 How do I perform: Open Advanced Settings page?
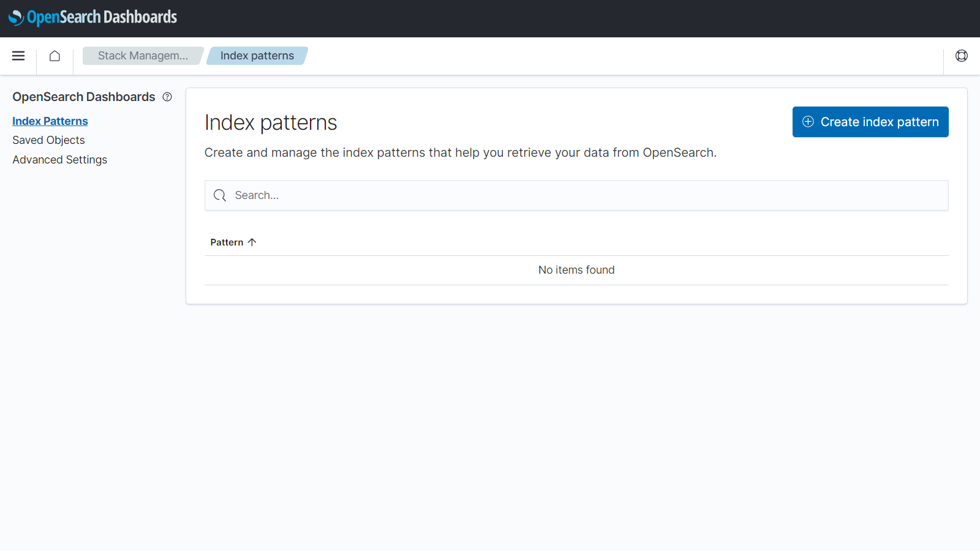59,160
